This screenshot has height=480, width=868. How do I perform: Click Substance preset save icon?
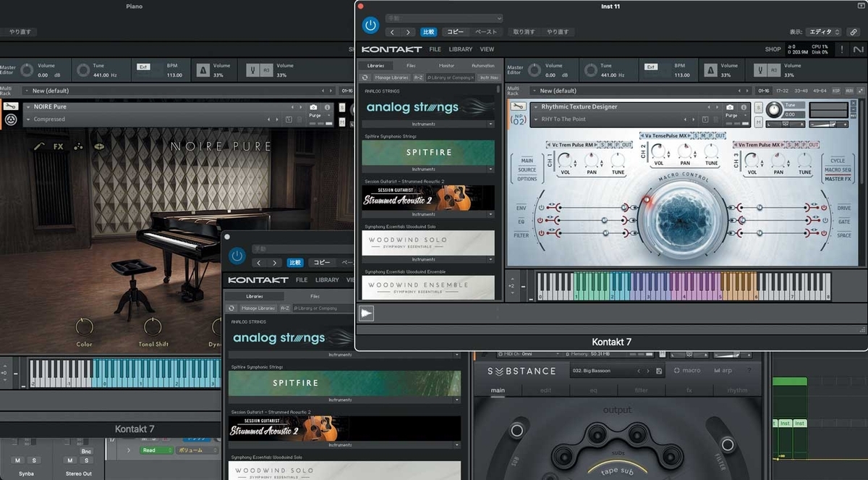659,371
